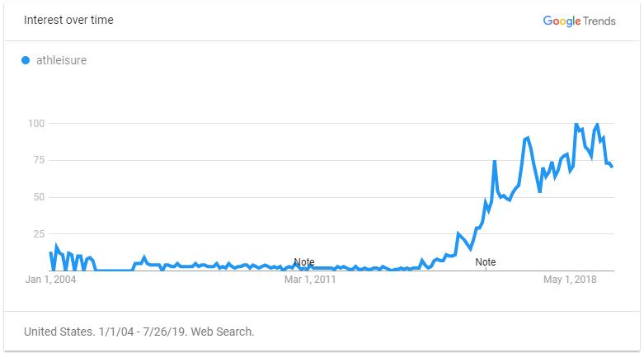Viewport: 644px width, 353px height.
Task: Click the Mar 1, 2011 axis label
Action: point(310,280)
